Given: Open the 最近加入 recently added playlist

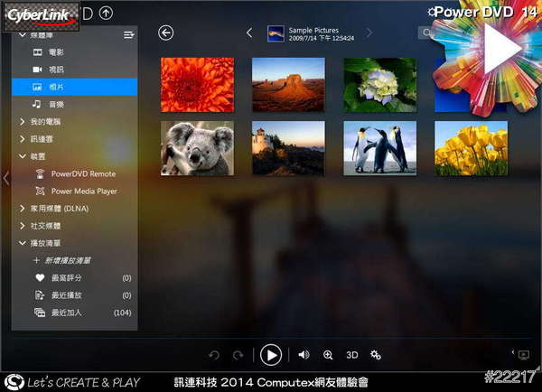Looking at the screenshot, I should 75,313.
